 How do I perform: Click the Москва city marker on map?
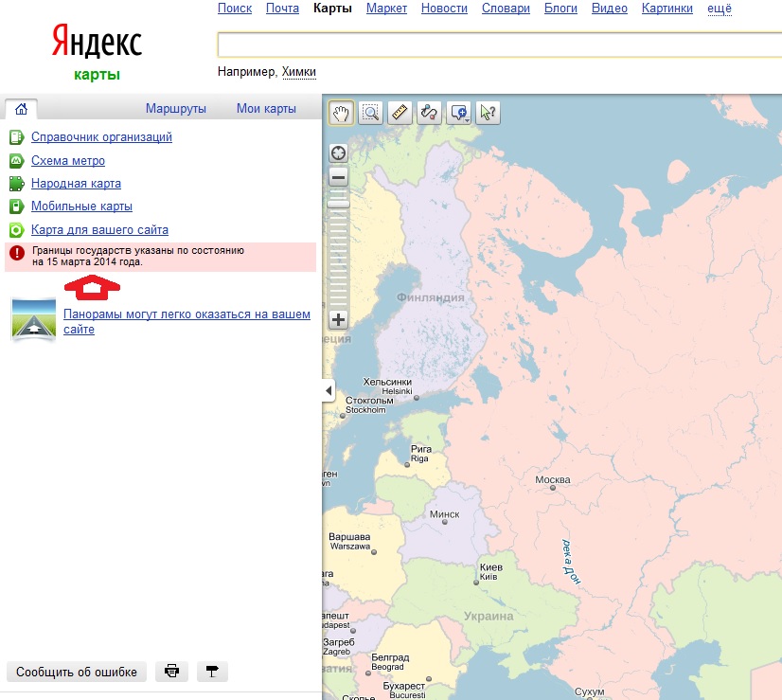(x=553, y=488)
